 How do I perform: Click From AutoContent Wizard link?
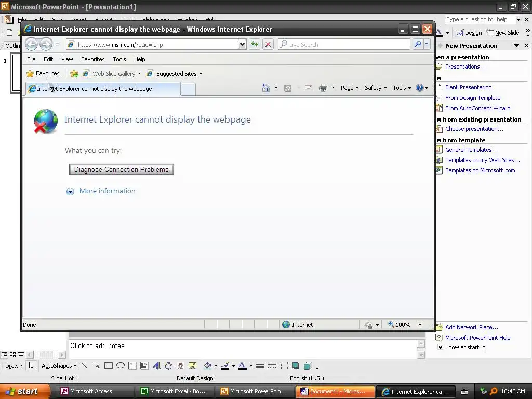478,108
